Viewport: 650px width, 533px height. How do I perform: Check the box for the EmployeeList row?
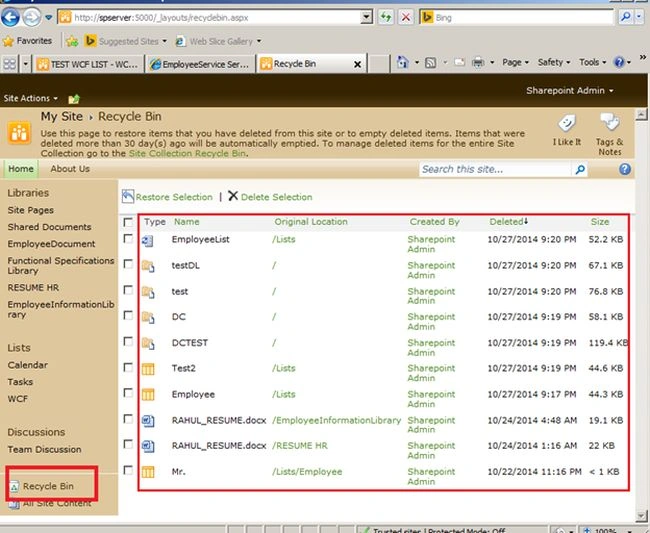coord(128,239)
